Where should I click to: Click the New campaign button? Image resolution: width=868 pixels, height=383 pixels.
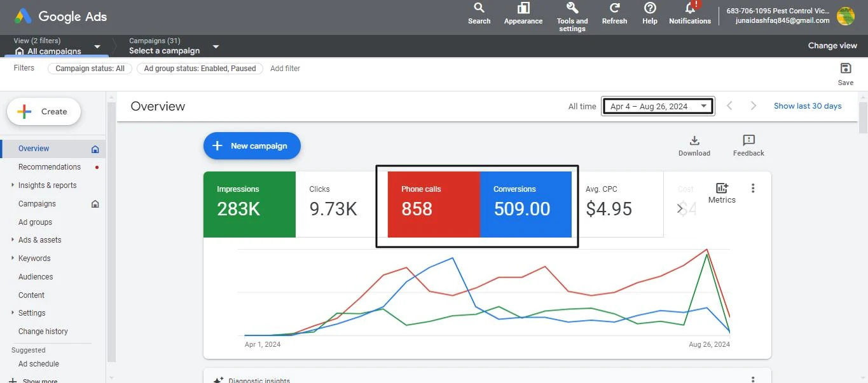(252, 145)
